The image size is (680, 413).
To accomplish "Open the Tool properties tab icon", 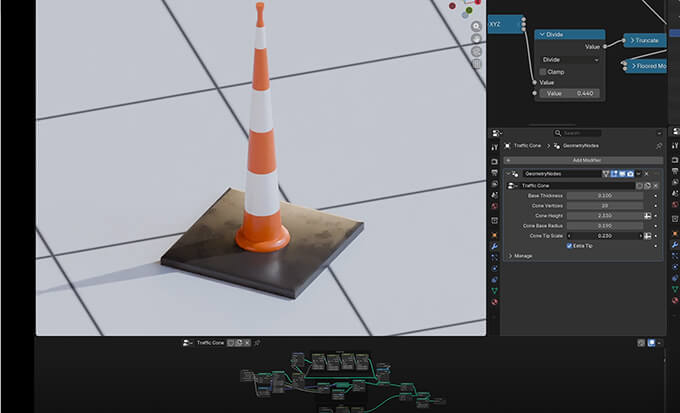I will [494, 147].
